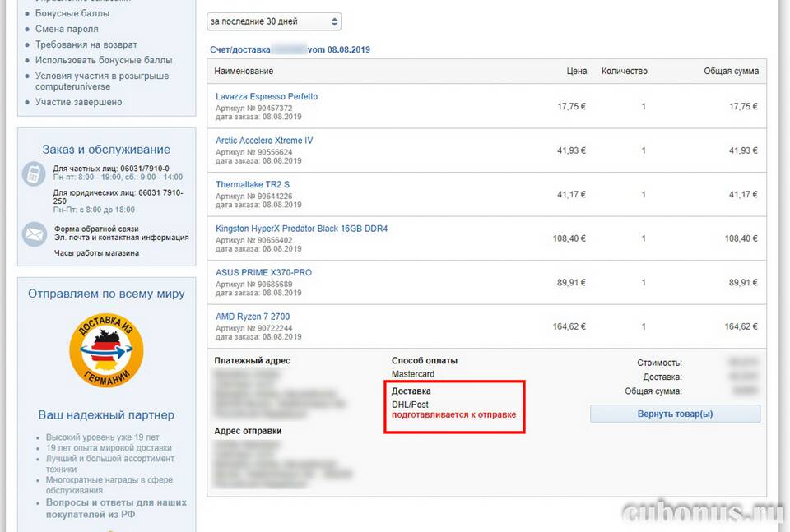Open Требования на возврат in the sidebar

click(86, 44)
